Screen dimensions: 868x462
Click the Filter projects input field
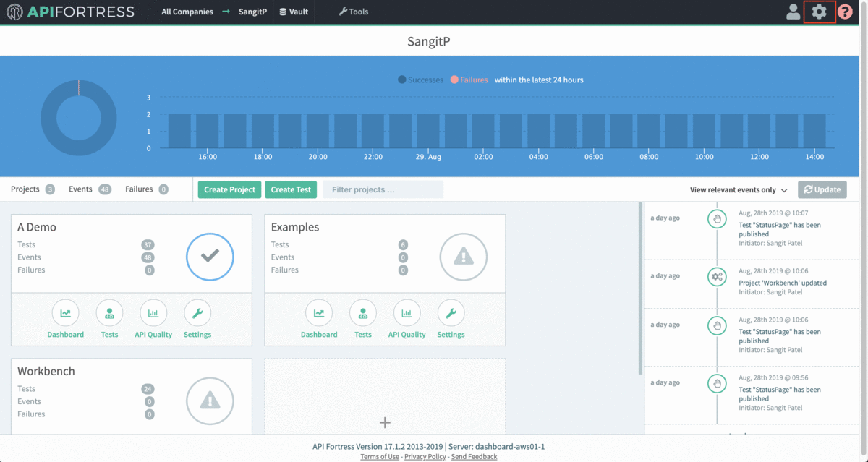click(383, 189)
